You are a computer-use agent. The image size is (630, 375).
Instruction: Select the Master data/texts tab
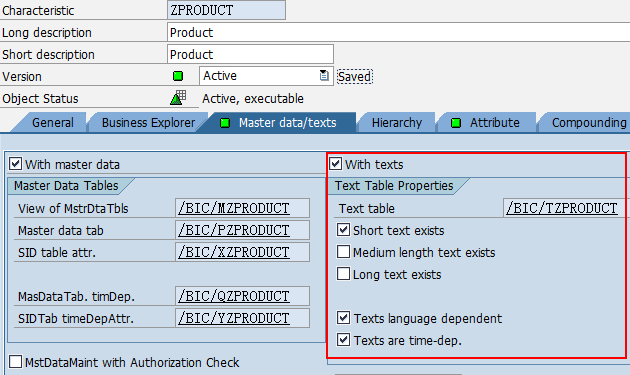288,123
